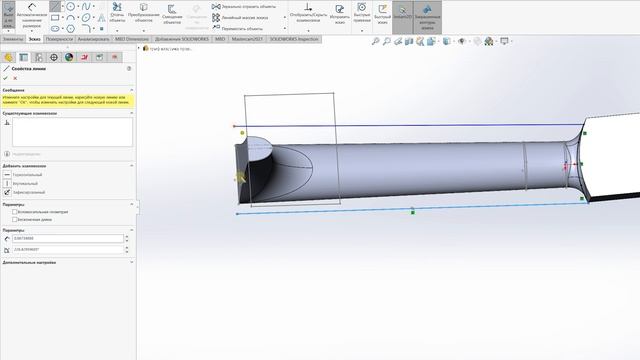Switch to the Элементы (Features) tab
This screenshot has width=640, height=360.
tap(13, 39)
